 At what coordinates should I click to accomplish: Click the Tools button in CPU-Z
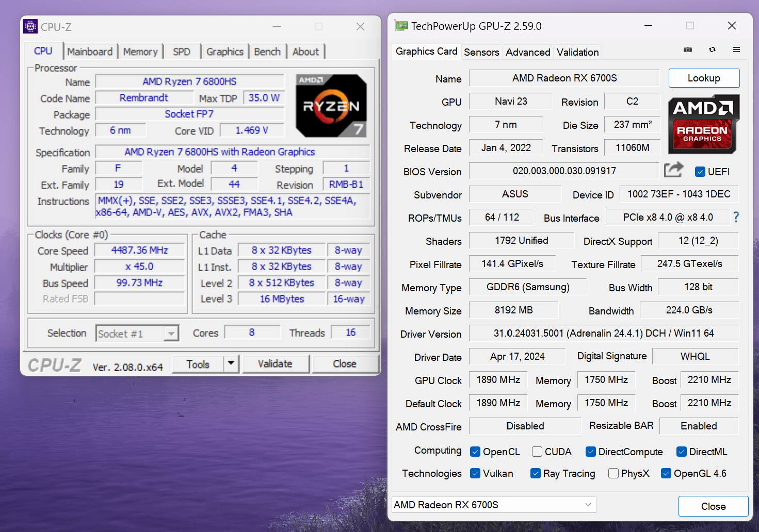click(x=198, y=364)
